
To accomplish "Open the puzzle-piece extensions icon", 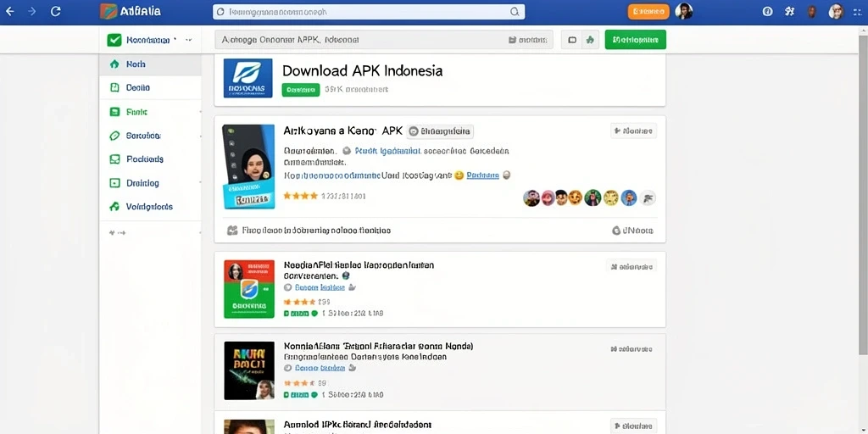I will pyautogui.click(x=789, y=11).
